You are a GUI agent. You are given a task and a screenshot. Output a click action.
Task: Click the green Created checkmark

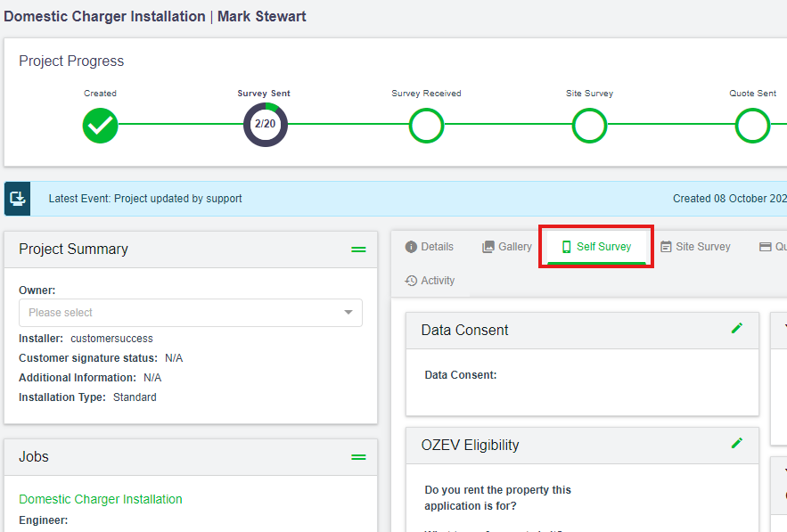pyautogui.click(x=100, y=126)
